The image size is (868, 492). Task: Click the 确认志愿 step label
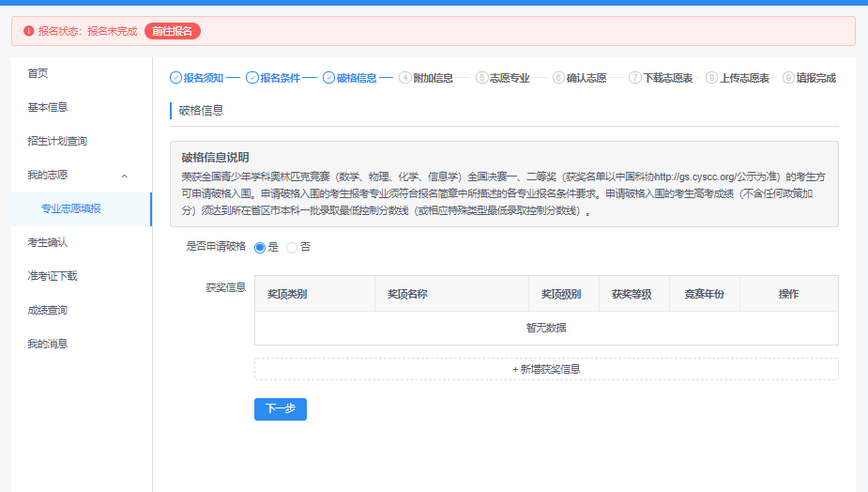(x=586, y=78)
